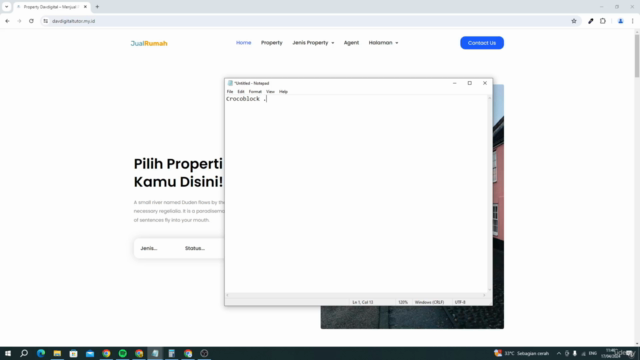Close the Property Davdigital browser tab
This screenshot has height=360, width=640.
pos(85,7)
